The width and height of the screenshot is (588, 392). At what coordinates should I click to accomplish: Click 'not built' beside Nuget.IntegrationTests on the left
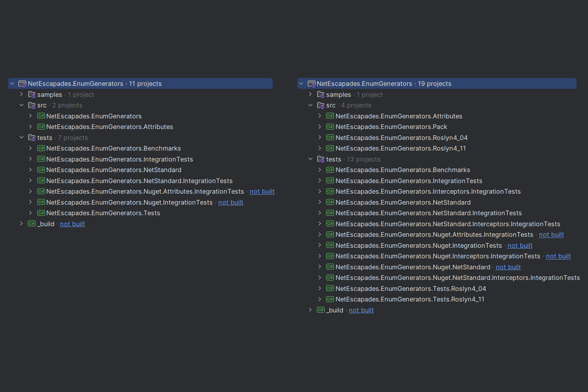(x=230, y=202)
